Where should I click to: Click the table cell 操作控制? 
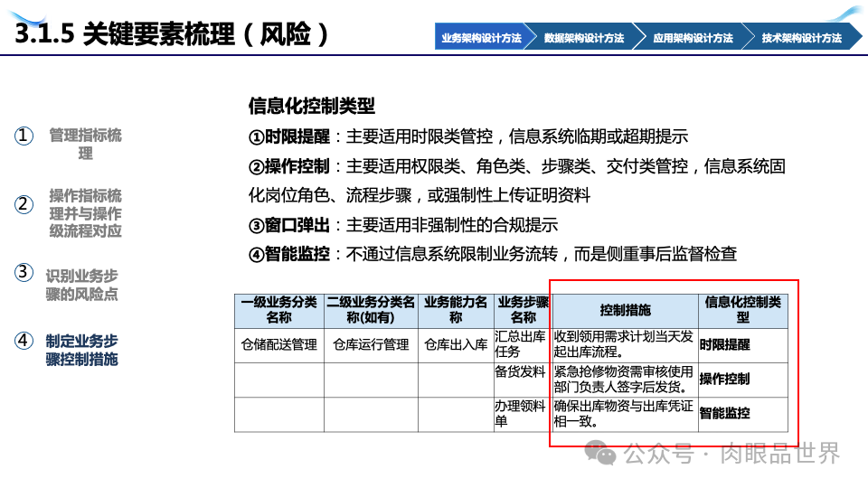[743, 380]
